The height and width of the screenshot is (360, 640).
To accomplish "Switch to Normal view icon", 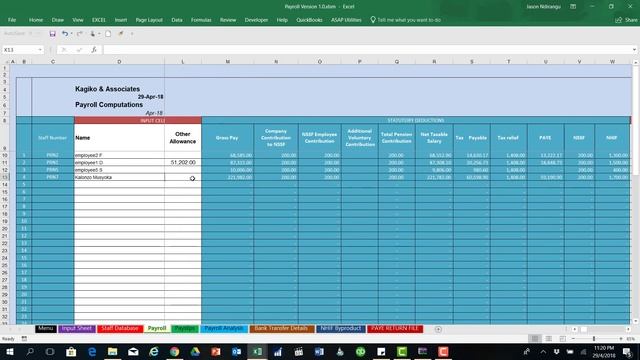I will pos(535,339).
